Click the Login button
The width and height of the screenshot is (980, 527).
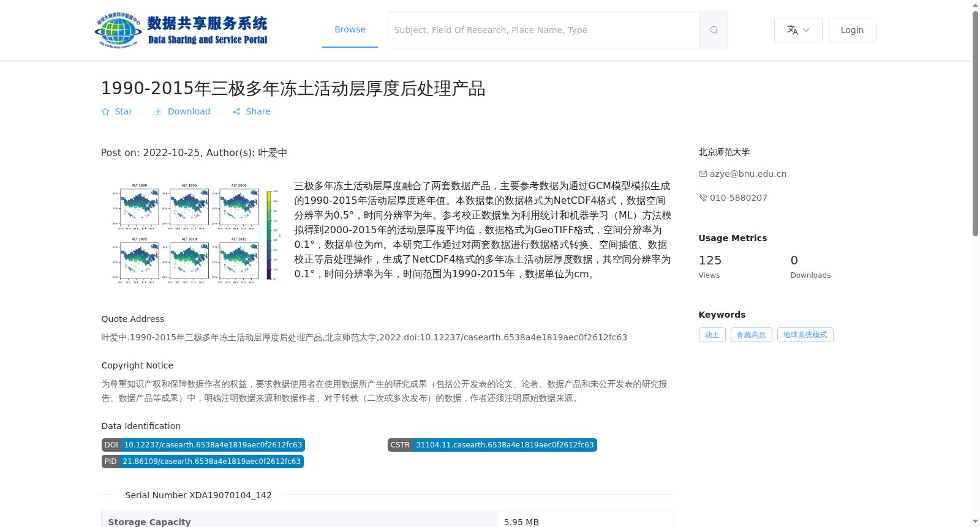click(x=852, y=30)
